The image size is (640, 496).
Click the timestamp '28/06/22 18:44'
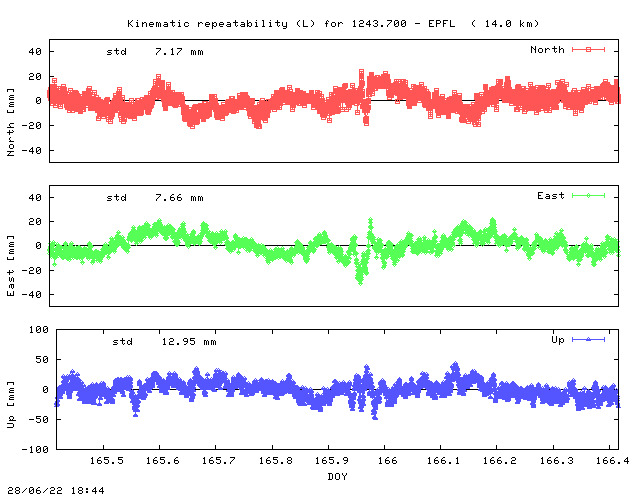(56, 490)
